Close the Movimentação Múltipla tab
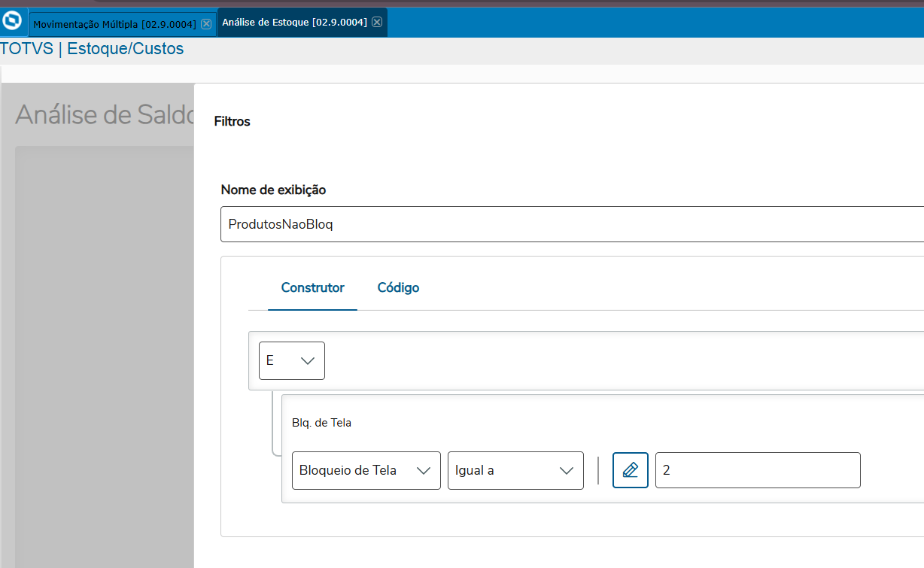 click(x=206, y=23)
